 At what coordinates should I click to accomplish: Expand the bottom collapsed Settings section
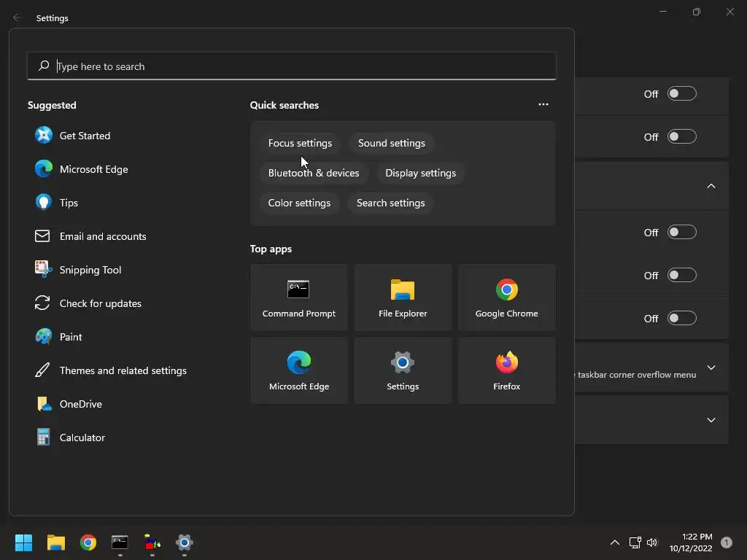tap(711, 420)
